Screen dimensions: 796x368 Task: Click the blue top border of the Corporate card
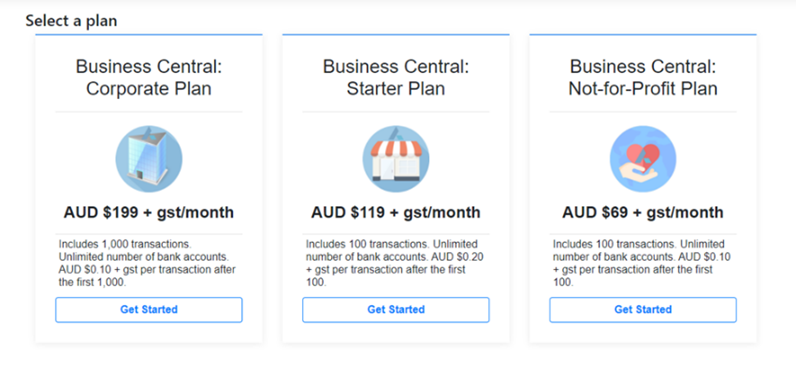(x=149, y=35)
